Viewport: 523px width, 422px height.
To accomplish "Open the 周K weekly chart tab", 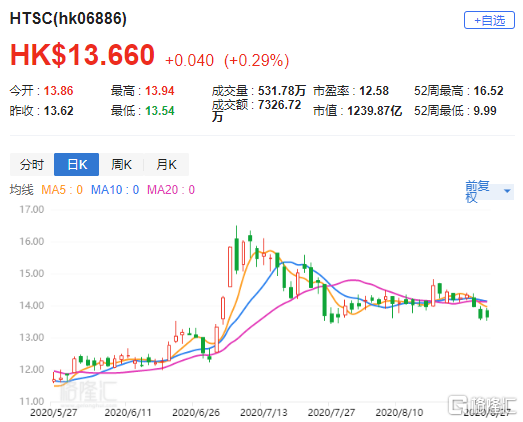I will pyautogui.click(x=121, y=164).
